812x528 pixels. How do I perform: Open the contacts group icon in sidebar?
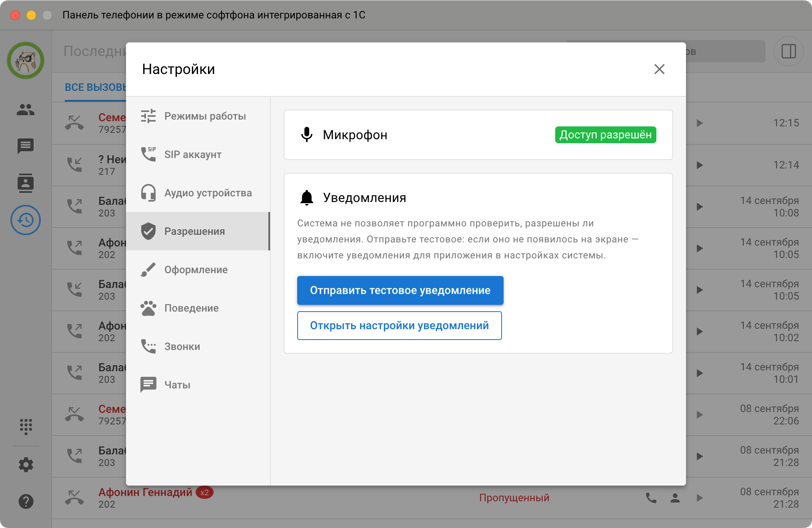point(26,109)
